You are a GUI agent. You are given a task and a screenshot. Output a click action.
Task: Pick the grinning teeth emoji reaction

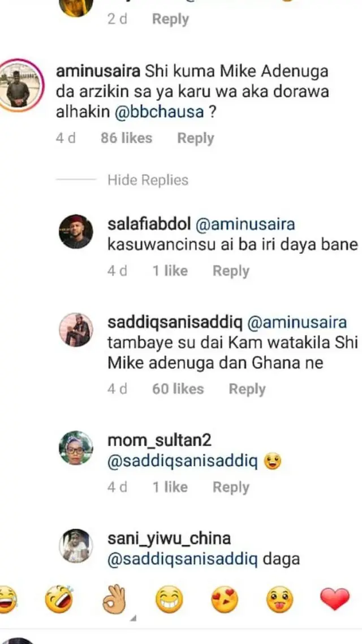pos(170,600)
